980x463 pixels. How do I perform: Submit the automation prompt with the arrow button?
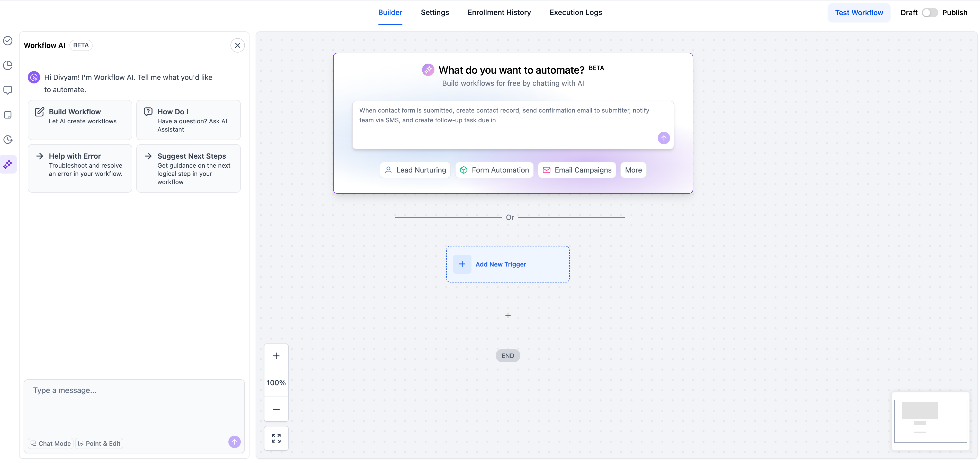point(663,138)
